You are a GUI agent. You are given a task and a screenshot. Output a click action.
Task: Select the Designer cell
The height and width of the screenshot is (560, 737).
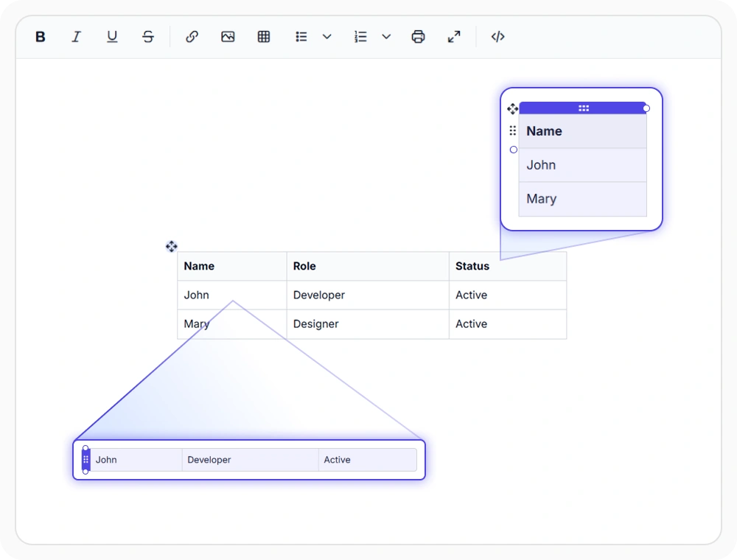[368, 324]
